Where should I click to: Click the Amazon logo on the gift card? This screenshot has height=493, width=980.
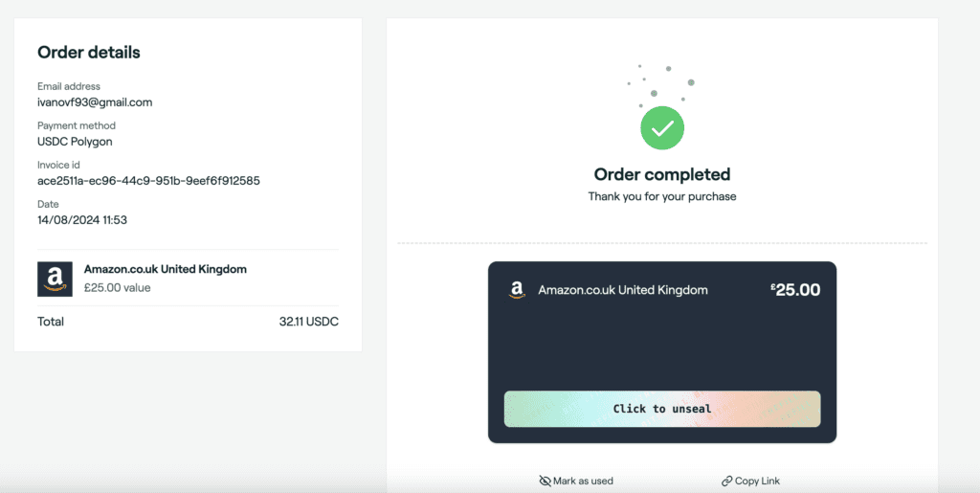pyautogui.click(x=516, y=290)
